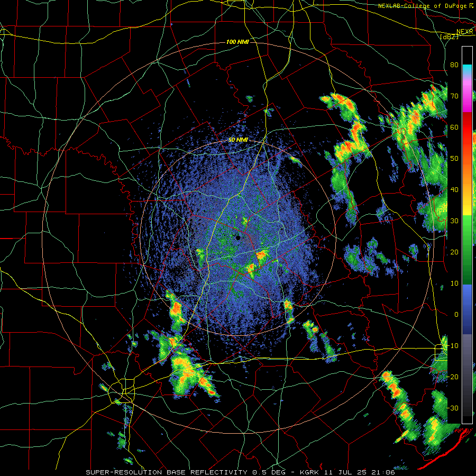Click the 70 value on the dBZ scale
The height and width of the screenshot is (476, 476).
coord(454,96)
